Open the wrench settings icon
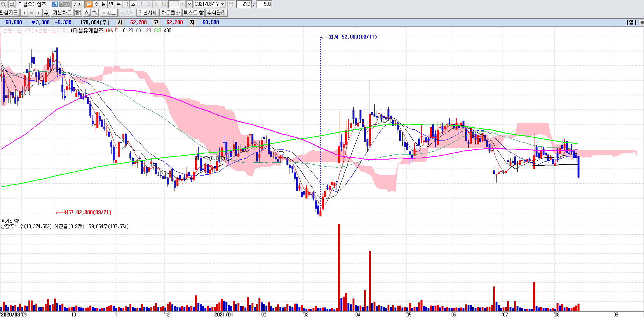Screen dimensions: 644x318 coord(95,13)
